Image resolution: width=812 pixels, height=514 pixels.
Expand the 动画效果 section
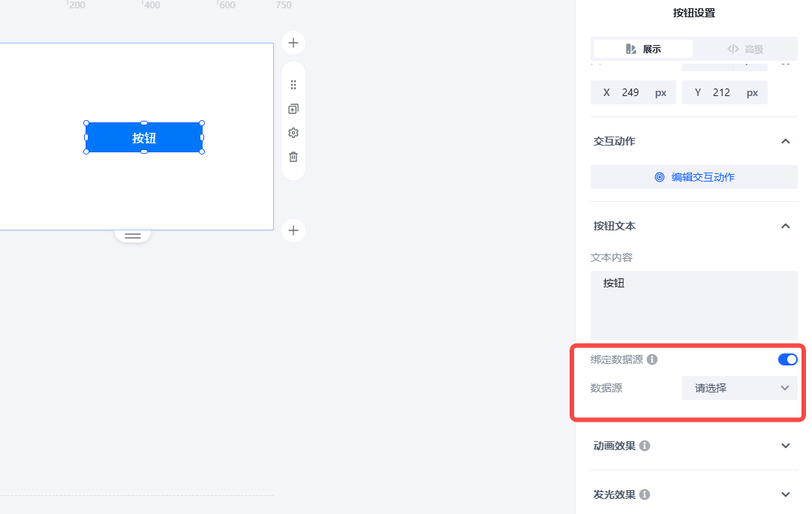click(786, 446)
